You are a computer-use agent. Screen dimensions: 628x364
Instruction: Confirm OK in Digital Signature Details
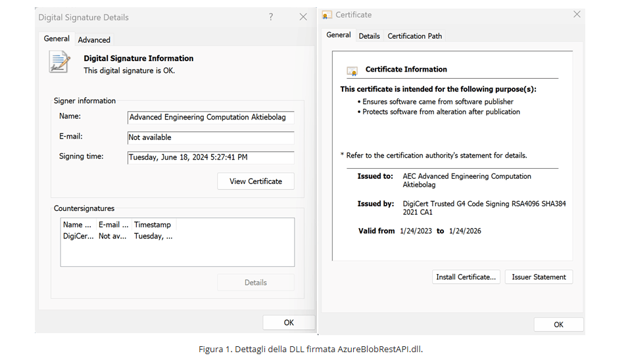point(289,323)
